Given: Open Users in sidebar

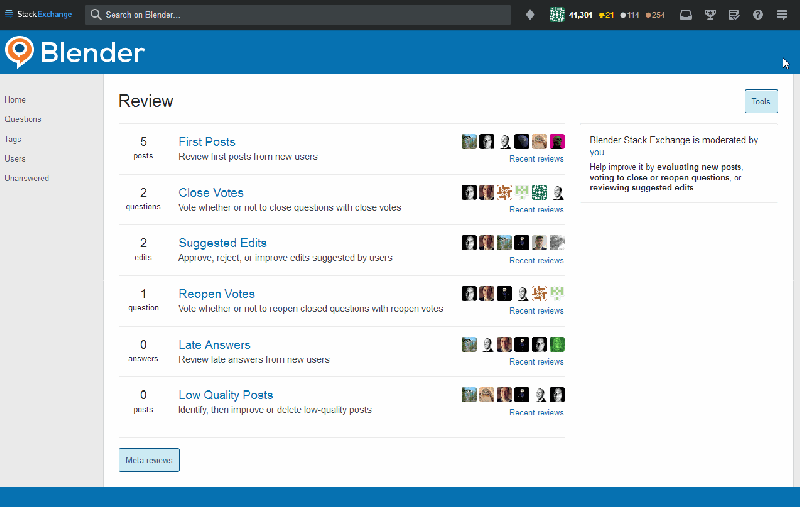Looking at the screenshot, I should coord(15,159).
